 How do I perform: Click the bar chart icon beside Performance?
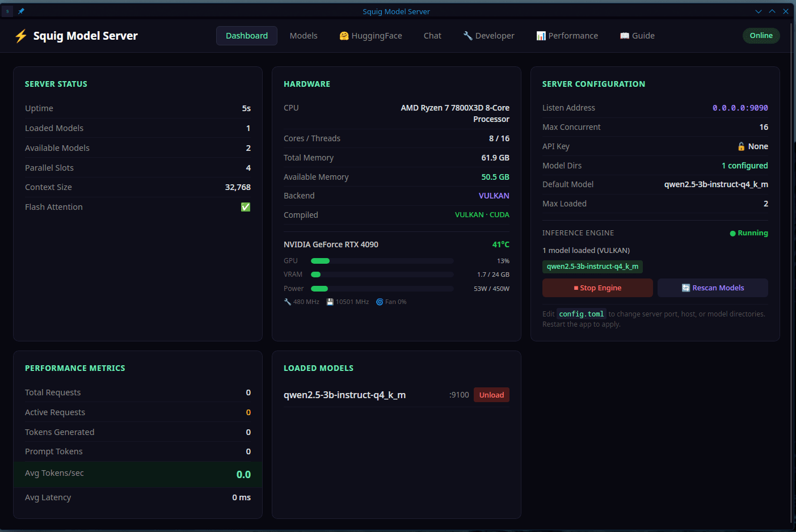(x=541, y=36)
